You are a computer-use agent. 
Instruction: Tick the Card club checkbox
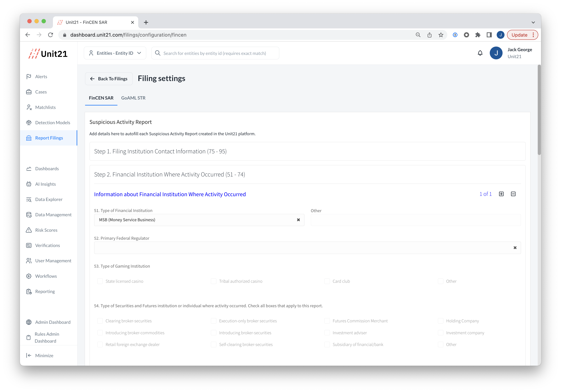(327, 281)
